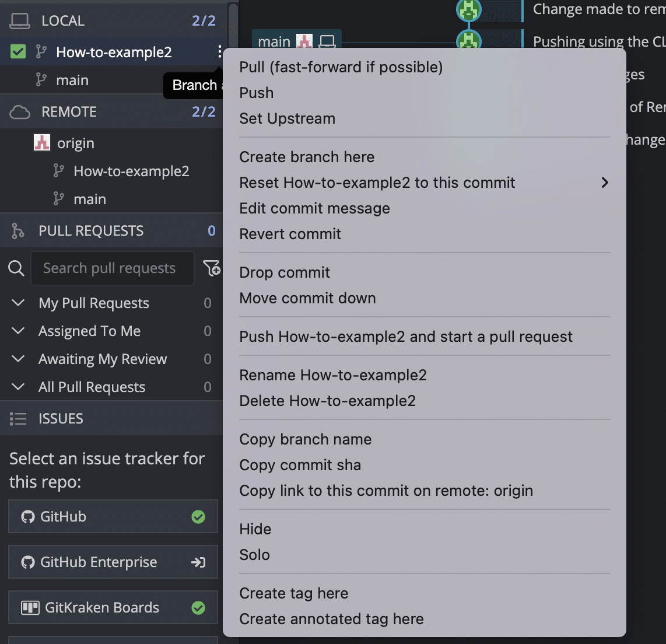666x644 pixels.
Task: Open the three-dot menu beside How-to-example2
Action: (x=219, y=51)
